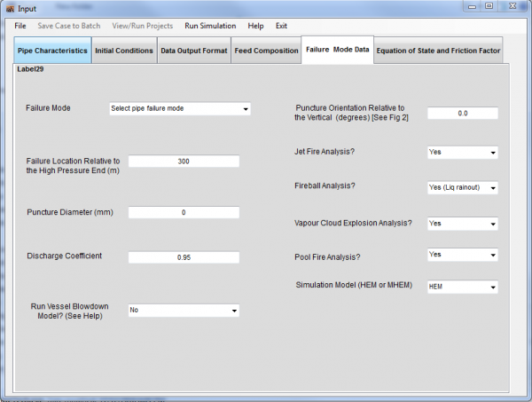Viewport: 532px width, 402px height.
Task: Click the Failure Location input field
Action: coord(184,162)
